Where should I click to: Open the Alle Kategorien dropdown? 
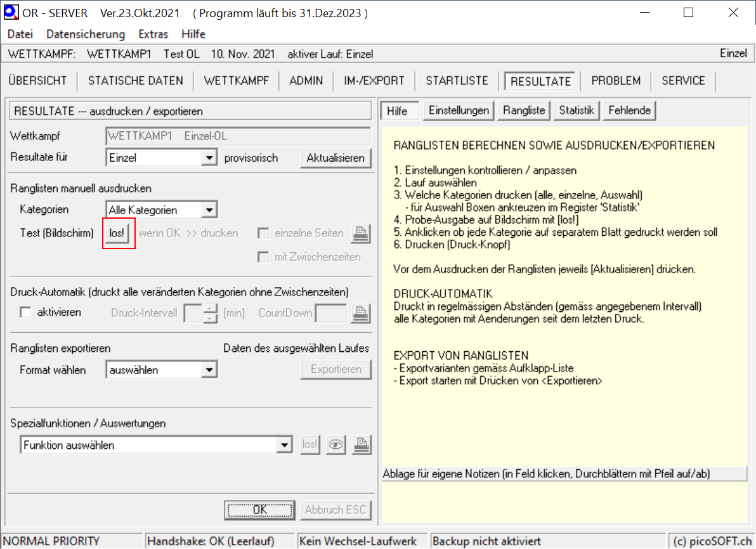pos(209,210)
